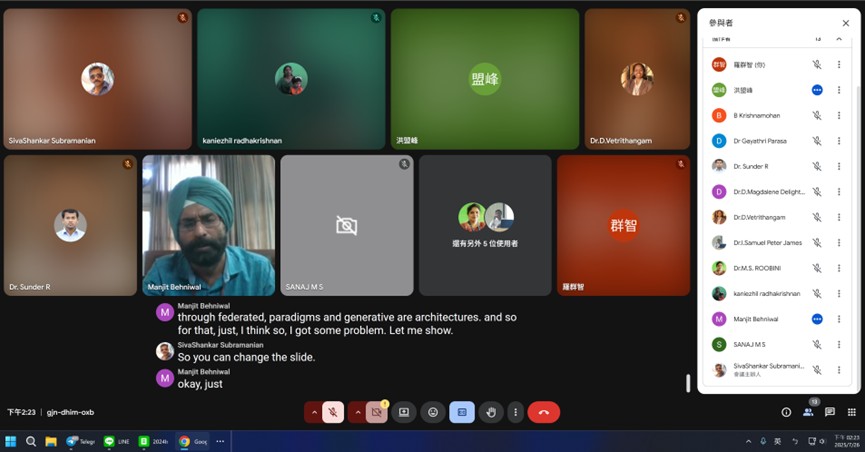Toggle closed captions button
865x452 pixels.
[461, 412]
